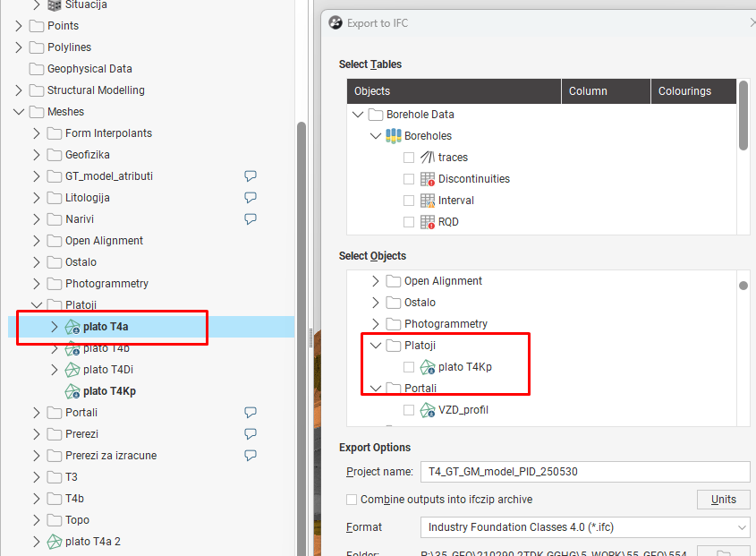Click Platoji folder icon in Select Objects
Viewport: 756px width, 556px height.
(394, 345)
